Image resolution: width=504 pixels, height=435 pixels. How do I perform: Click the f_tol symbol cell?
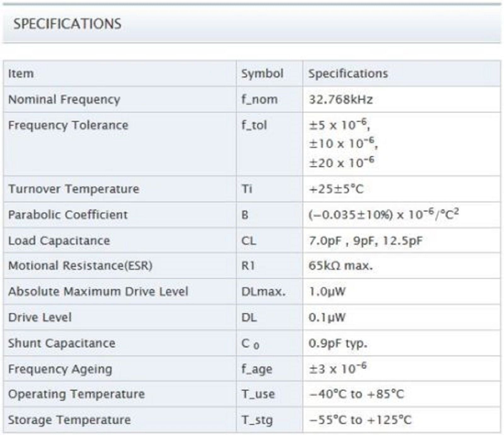click(x=254, y=125)
